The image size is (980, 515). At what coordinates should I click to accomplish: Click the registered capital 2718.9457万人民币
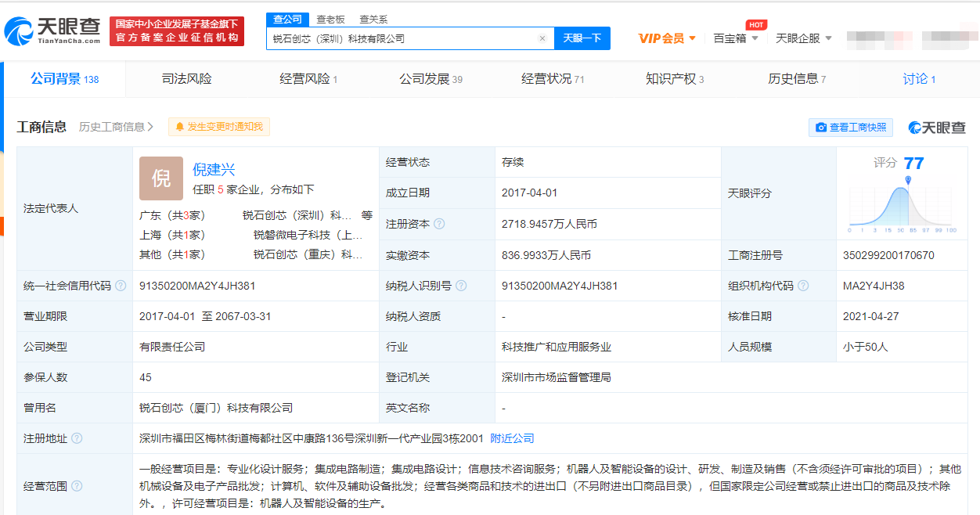coord(549,224)
